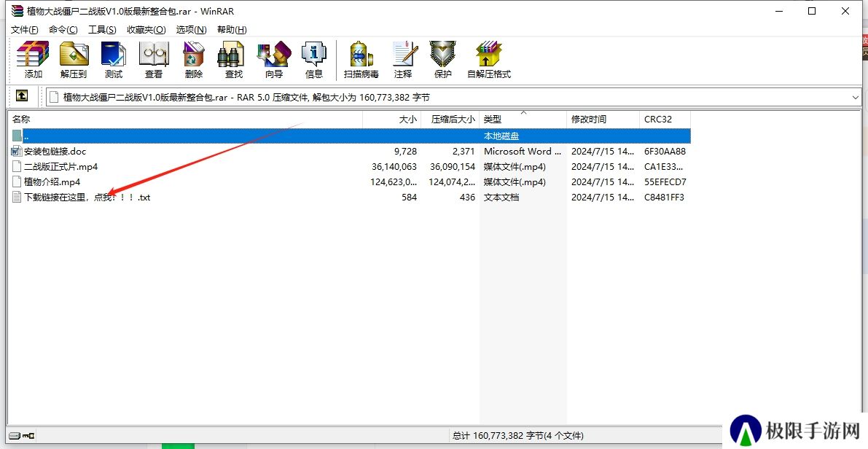
Task: Open the Comment (注释) icon
Action: [403, 59]
